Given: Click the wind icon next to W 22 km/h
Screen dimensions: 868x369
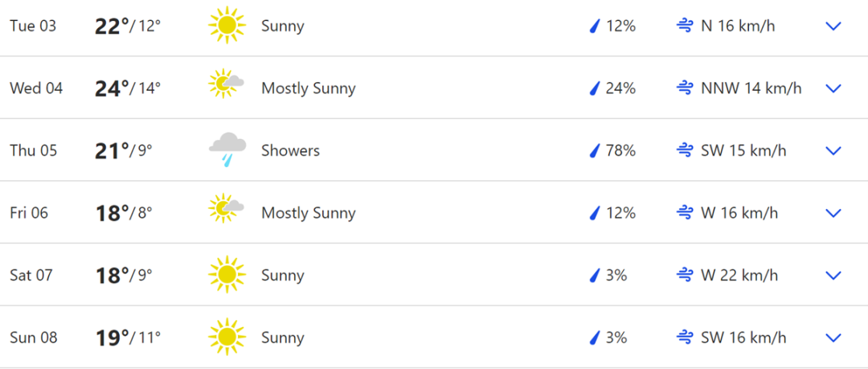Looking at the screenshot, I should pos(685,276).
